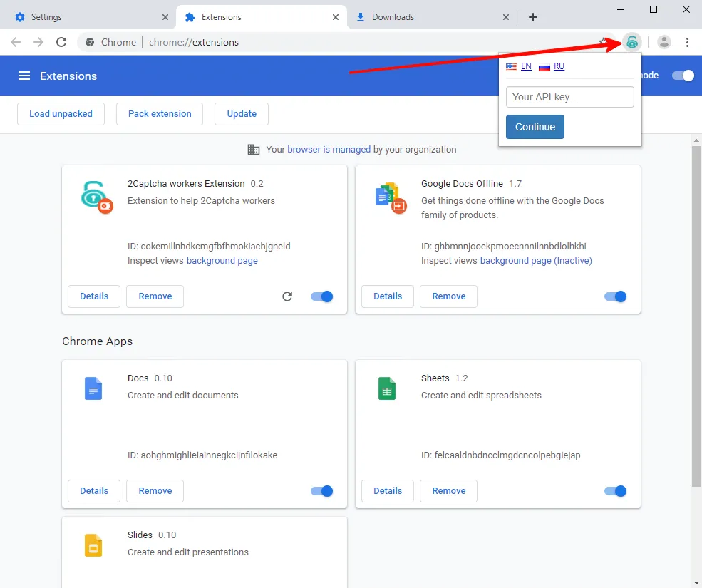
Task: Click the Your API key input field
Action: click(x=570, y=97)
